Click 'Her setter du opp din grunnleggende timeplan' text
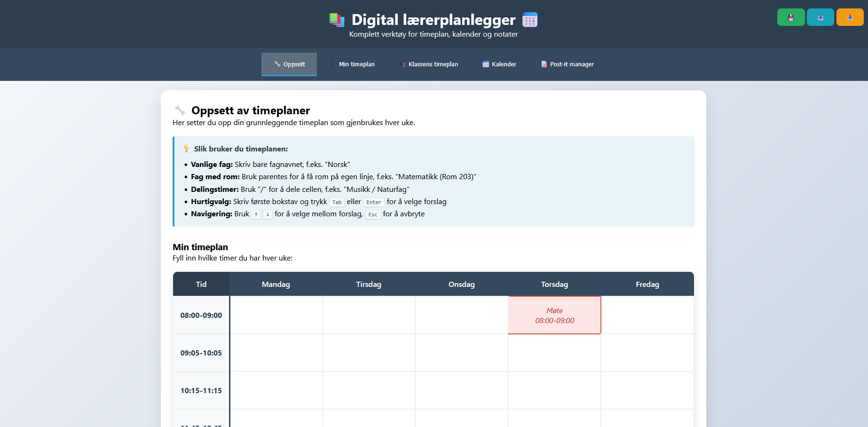The width and height of the screenshot is (868, 427). (x=294, y=123)
